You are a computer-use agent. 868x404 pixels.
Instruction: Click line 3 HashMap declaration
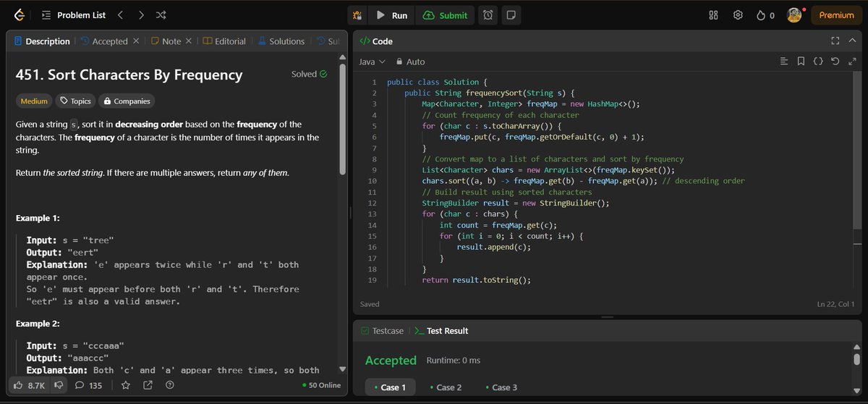click(532, 104)
